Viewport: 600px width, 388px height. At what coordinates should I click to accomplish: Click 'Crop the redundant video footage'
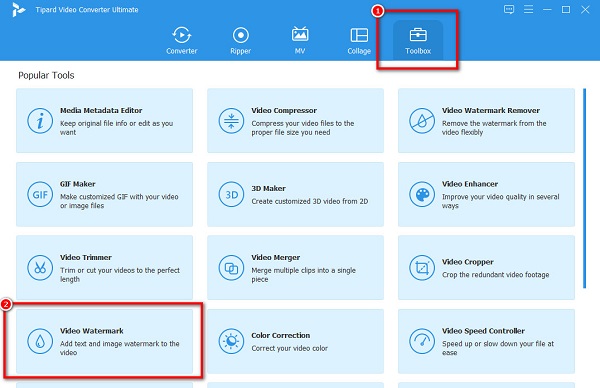click(496, 275)
